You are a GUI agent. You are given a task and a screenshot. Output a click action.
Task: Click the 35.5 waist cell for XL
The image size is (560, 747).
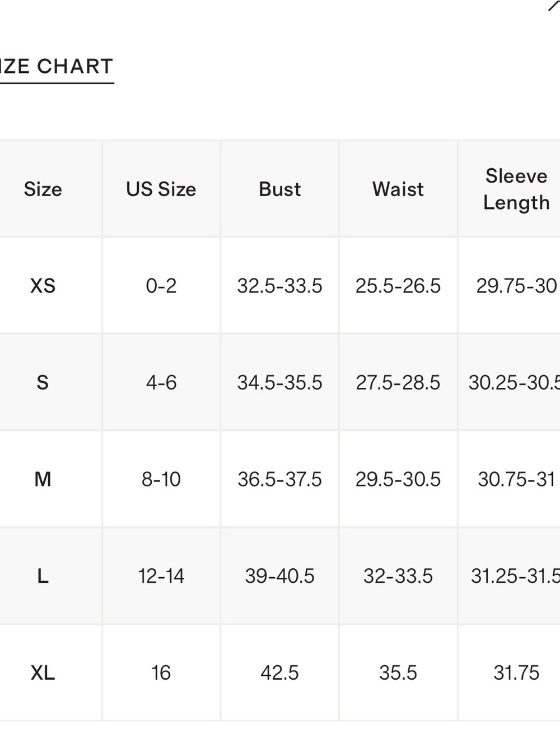click(398, 673)
